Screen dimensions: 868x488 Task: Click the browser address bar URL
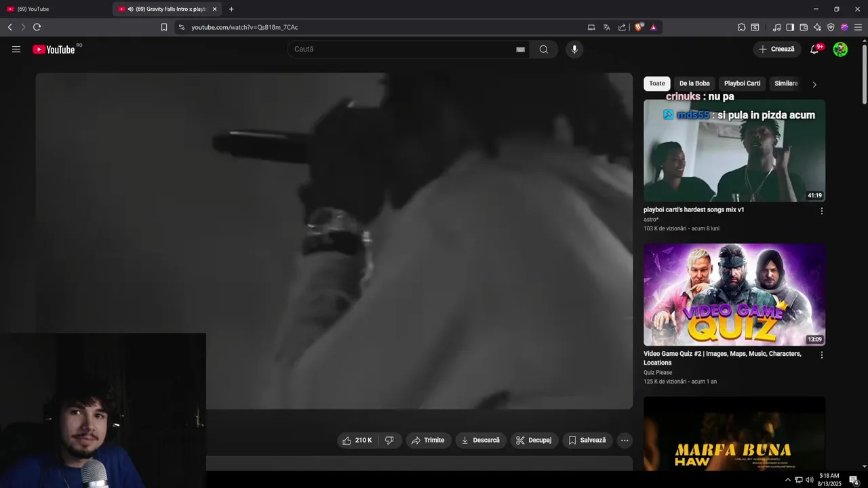click(244, 27)
